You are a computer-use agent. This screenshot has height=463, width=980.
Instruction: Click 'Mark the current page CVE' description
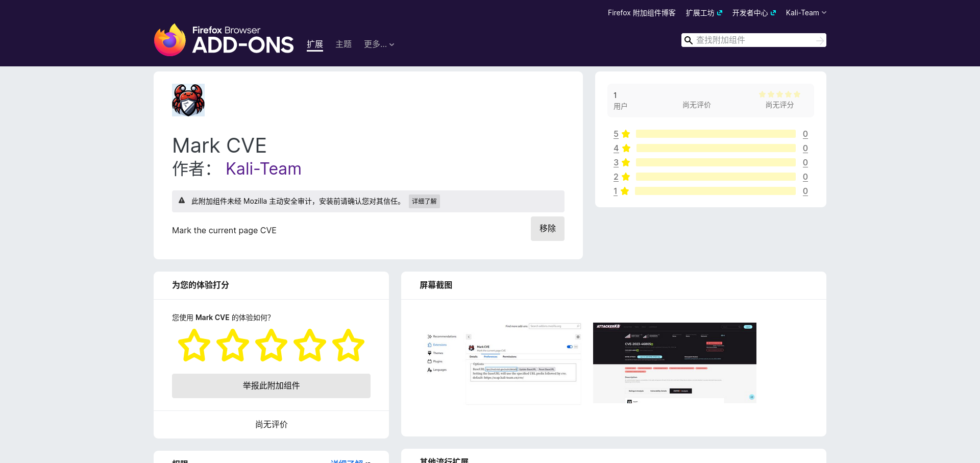[224, 230]
